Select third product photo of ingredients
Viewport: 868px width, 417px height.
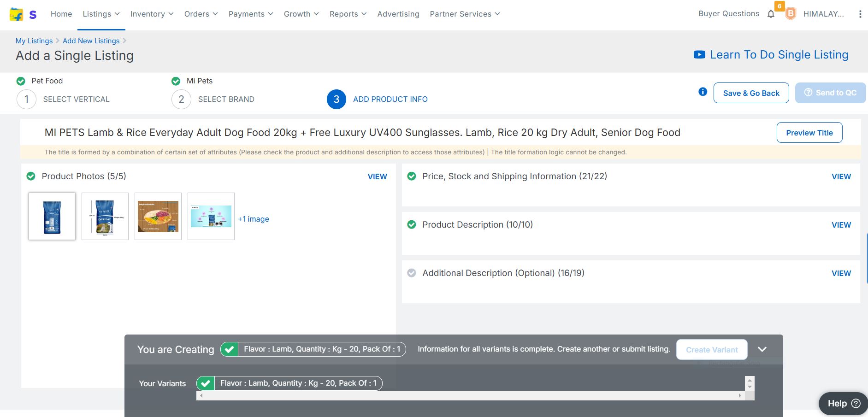tap(158, 217)
